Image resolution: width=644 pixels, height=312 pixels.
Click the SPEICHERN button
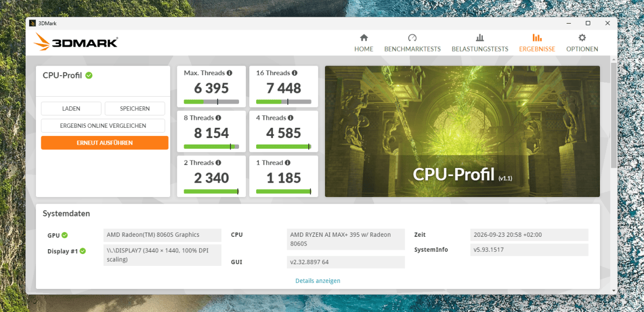click(135, 109)
